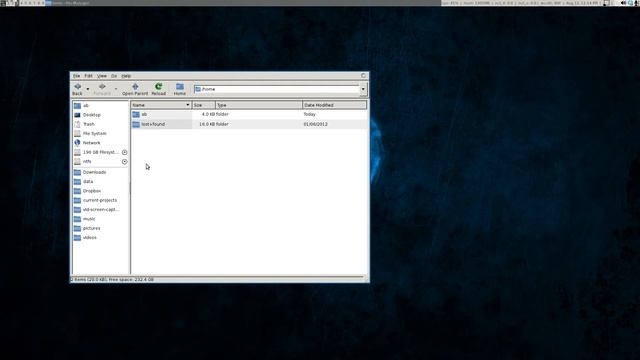
Task: Open the music bookmark
Action: 100,219
